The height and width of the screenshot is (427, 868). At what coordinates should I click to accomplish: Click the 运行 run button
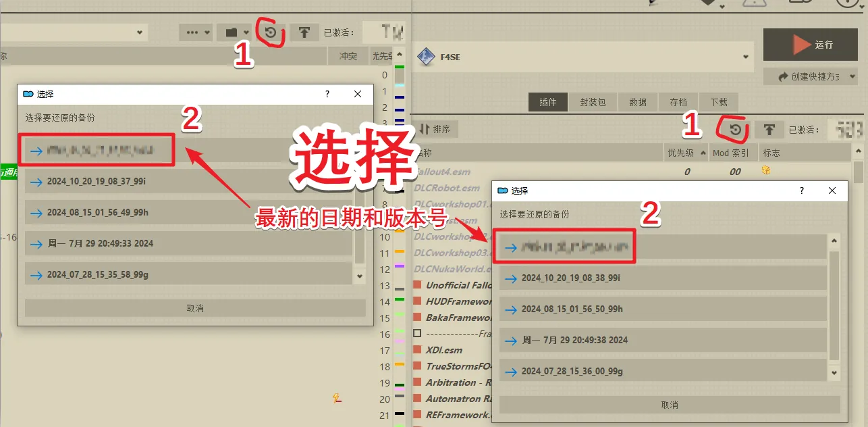coord(810,45)
